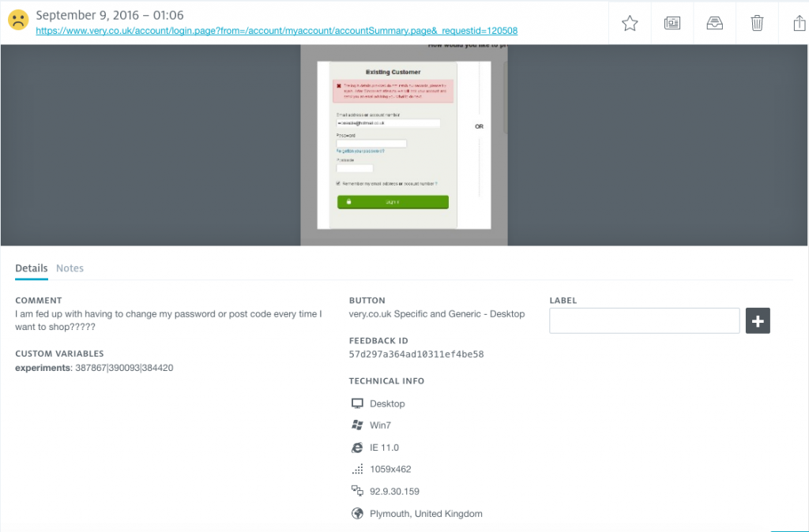Click the globe icon next to Plymouth
Image resolution: width=809 pixels, height=532 pixels.
(356, 514)
